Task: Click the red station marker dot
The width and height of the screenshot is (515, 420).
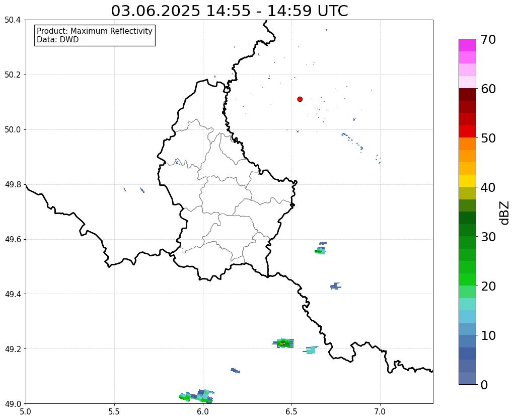Action: point(300,99)
